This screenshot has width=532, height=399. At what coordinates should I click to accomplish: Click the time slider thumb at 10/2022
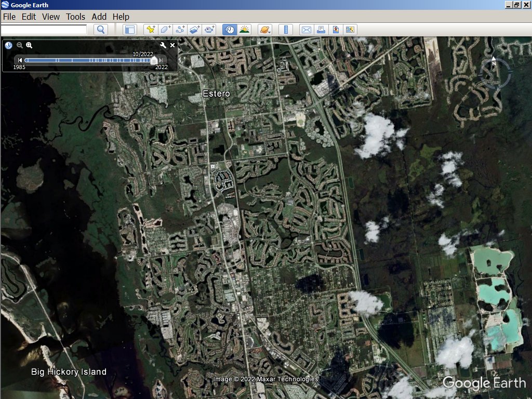point(153,61)
